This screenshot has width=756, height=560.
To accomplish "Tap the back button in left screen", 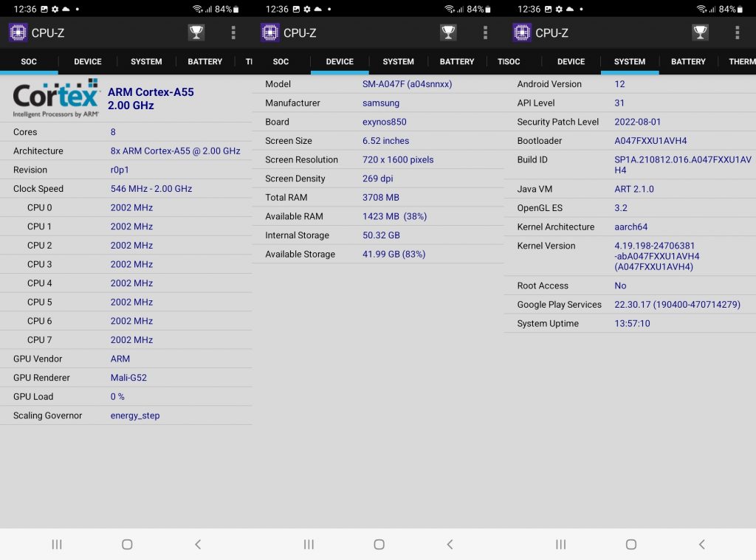I will point(198,544).
